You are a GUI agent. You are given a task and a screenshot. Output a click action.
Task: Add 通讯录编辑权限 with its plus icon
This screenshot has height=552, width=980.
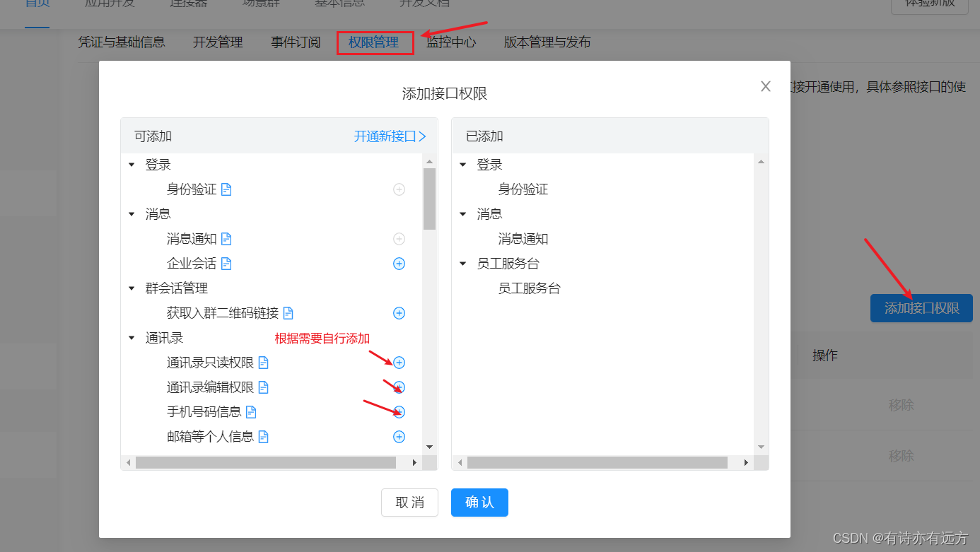pyautogui.click(x=399, y=387)
